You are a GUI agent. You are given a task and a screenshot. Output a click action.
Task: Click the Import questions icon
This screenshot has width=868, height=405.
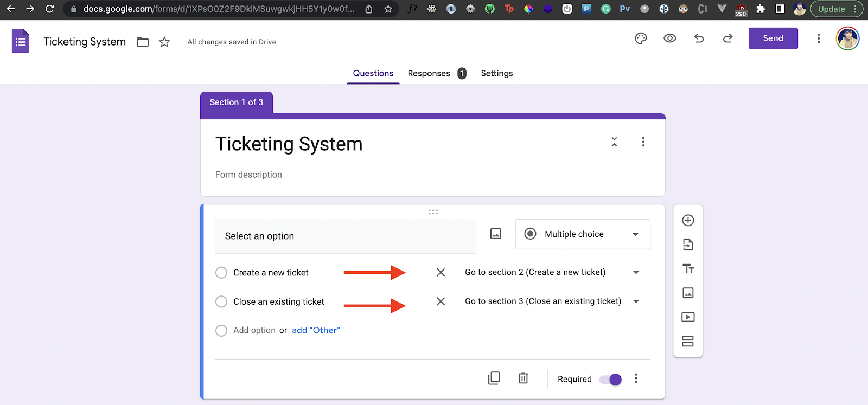[688, 245]
